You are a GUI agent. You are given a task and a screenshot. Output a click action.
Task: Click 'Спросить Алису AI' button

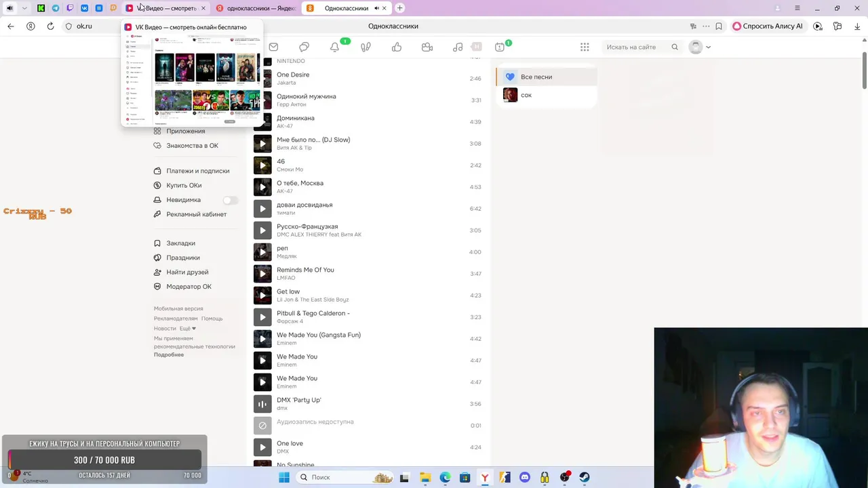pyautogui.click(x=768, y=26)
